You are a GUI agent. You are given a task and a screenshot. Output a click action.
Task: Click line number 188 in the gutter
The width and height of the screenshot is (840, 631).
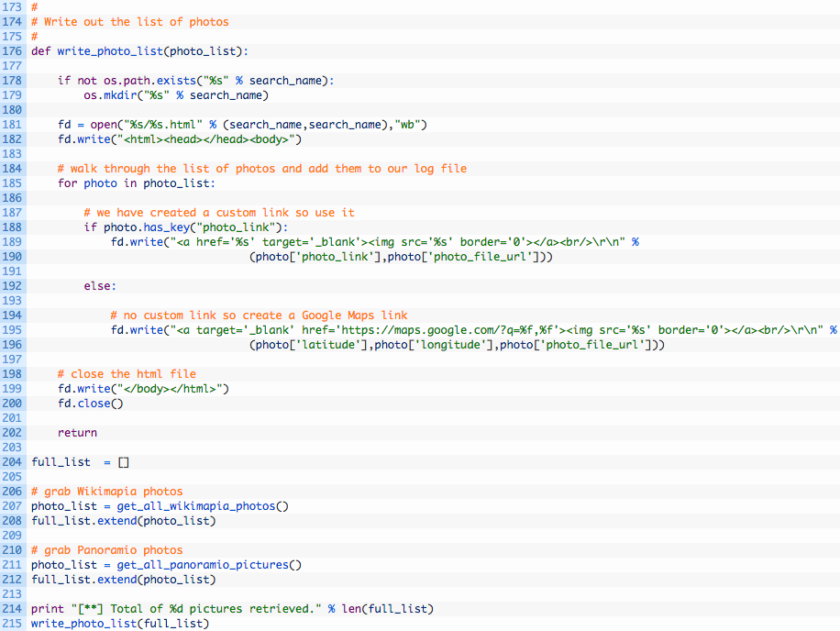coord(12,227)
